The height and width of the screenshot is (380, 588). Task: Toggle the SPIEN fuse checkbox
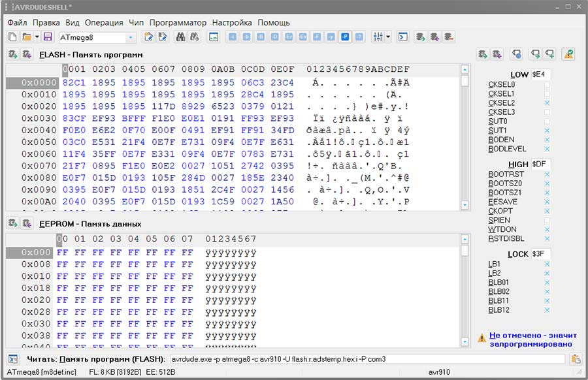tap(547, 220)
